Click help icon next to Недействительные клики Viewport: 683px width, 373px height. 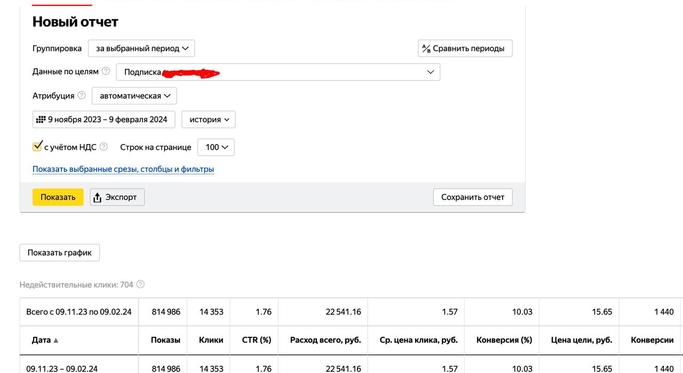140,284
